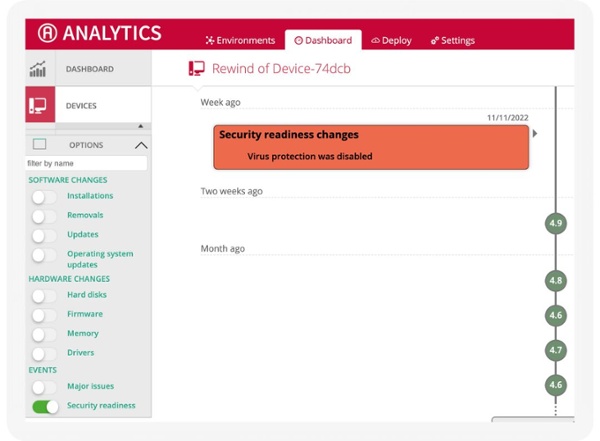600x441 pixels.
Task: Toggle the Drivers switch
Action: tap(44, 354)
